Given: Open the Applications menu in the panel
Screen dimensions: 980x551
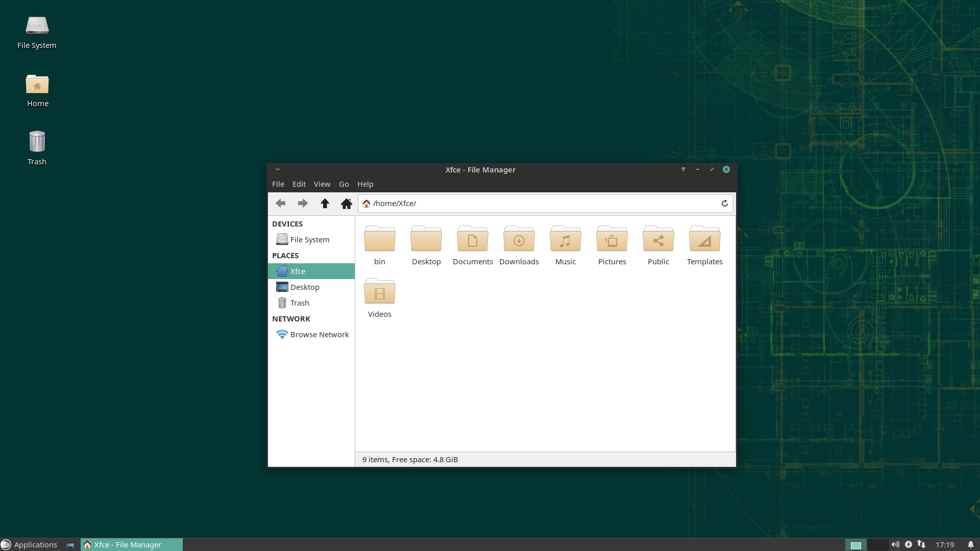Looking at the screenshot, I should click(x=30, y=544).
